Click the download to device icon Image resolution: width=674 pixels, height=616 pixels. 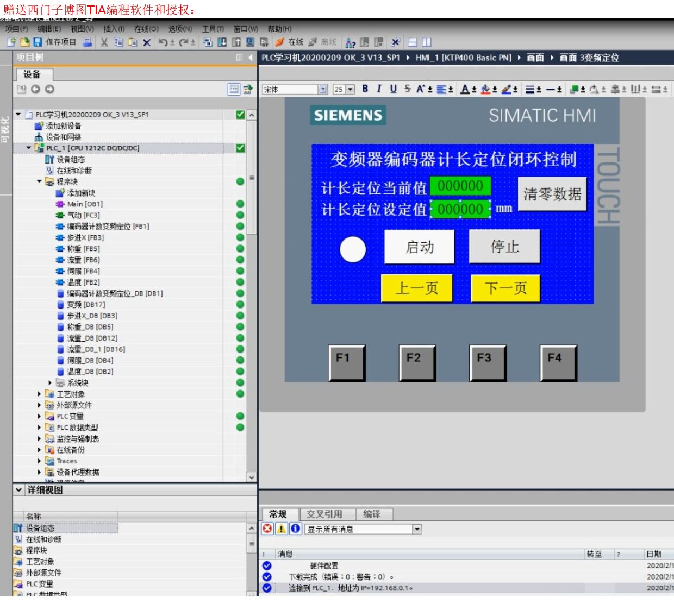[222, 42]
